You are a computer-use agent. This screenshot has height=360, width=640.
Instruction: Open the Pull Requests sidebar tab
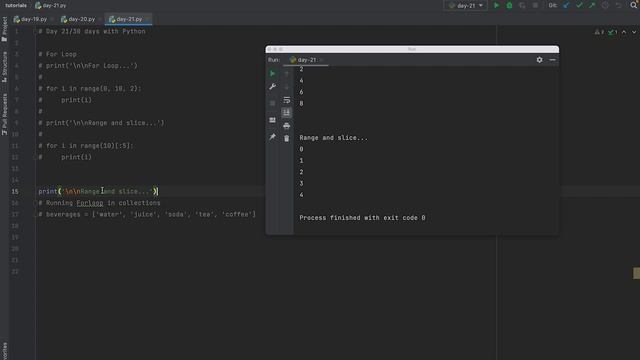(x=4, y=114)
